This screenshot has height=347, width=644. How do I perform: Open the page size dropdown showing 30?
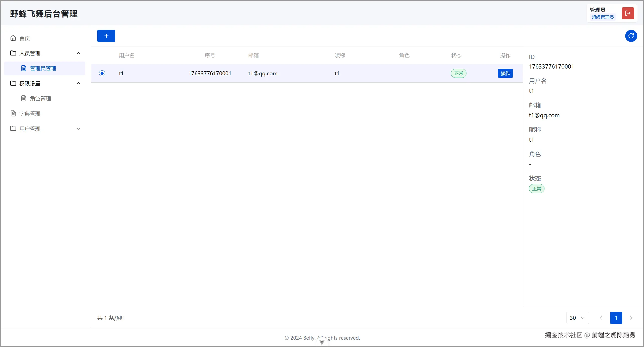(577, 318)
